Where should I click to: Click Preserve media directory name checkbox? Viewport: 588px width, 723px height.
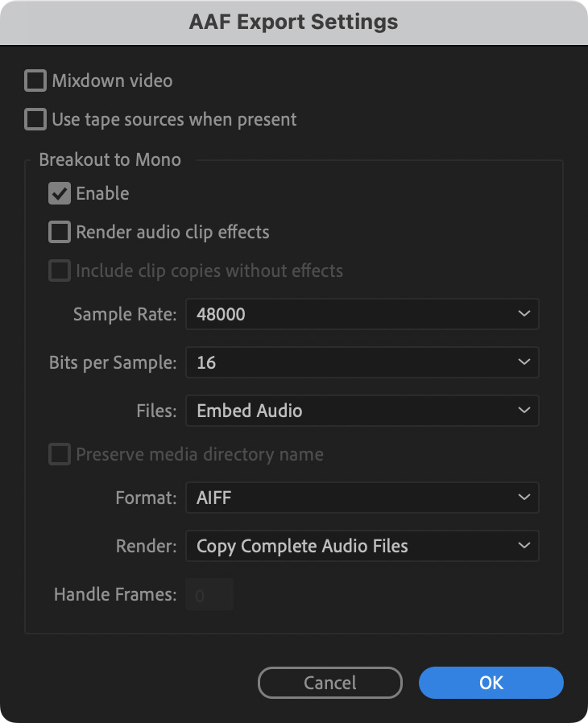point(60,454)
